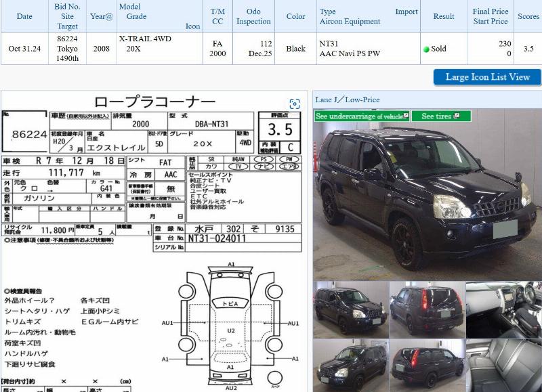Click the Odo Inspection column header
542x392 pixels.
253,16
